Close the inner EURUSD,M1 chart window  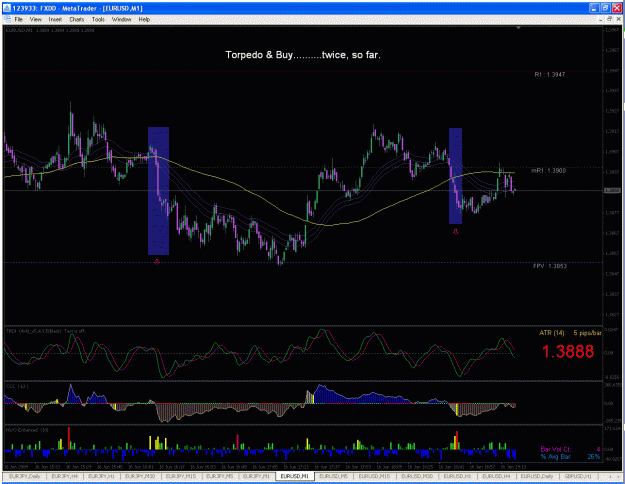point(617,19)
